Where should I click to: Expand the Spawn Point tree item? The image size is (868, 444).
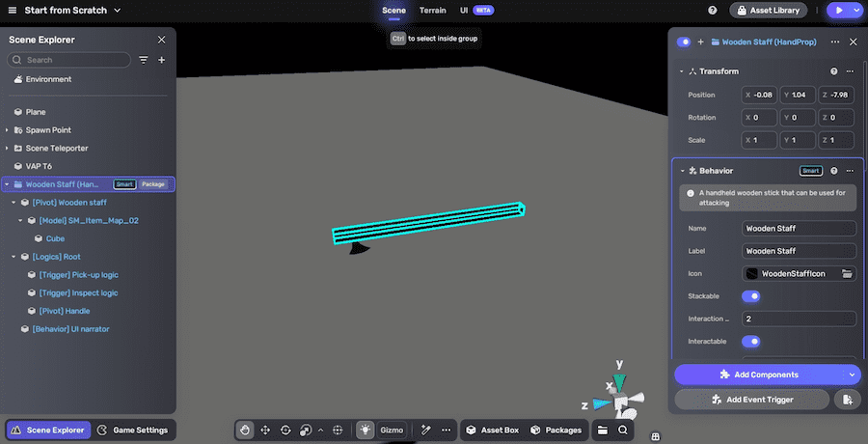(7, 130)
